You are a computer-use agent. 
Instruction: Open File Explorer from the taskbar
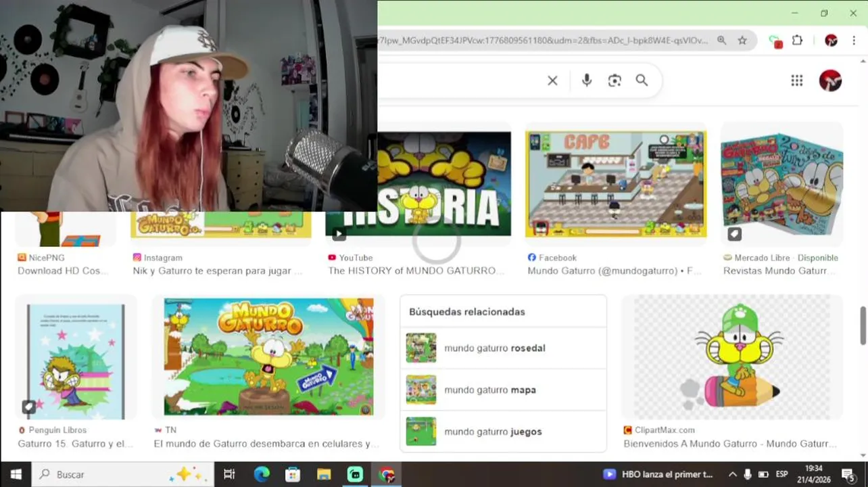pos(324,474)
